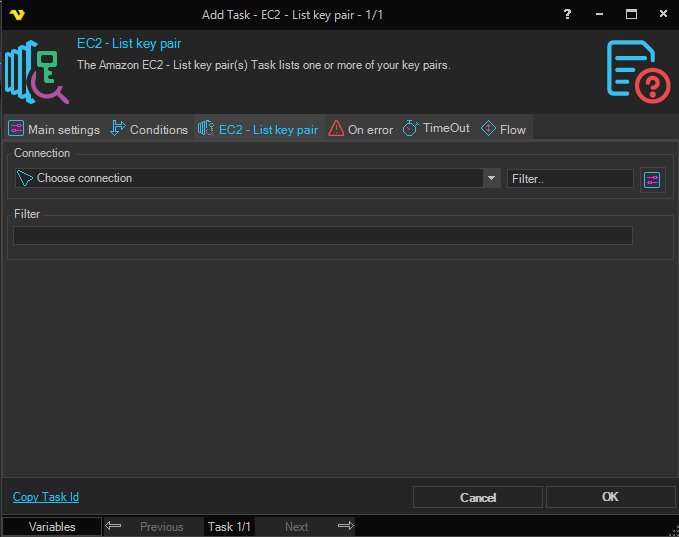Click the EC2 key pair logo icon
This screenshot has width=679, height=537.
tap(37, 69)
